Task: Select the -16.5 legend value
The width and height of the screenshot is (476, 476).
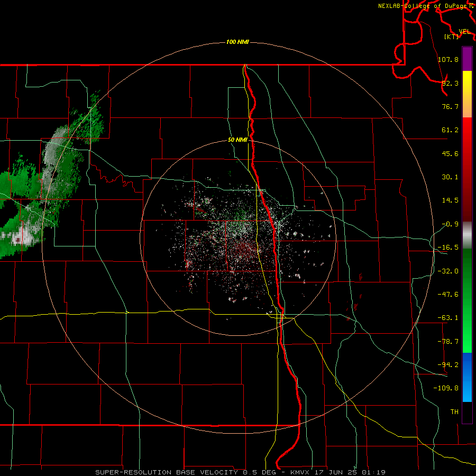Action: click(448, 248)
